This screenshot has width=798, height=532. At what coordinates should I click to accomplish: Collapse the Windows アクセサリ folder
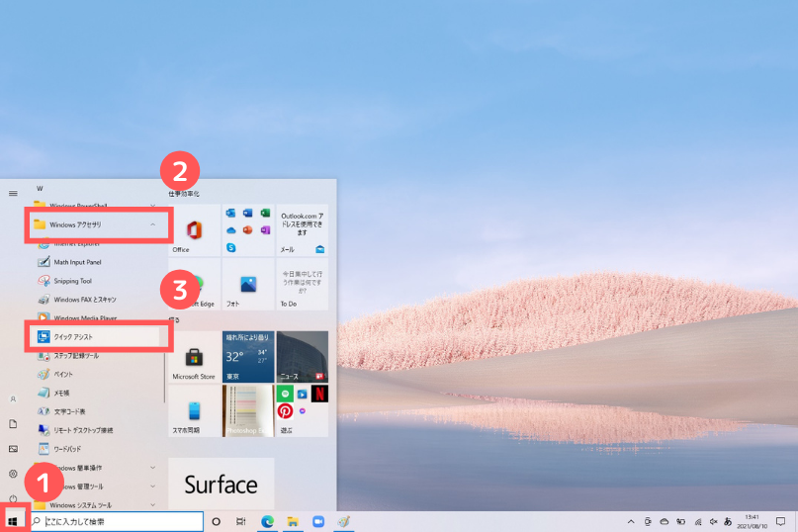pyautogui.click(x=95, y=224)
